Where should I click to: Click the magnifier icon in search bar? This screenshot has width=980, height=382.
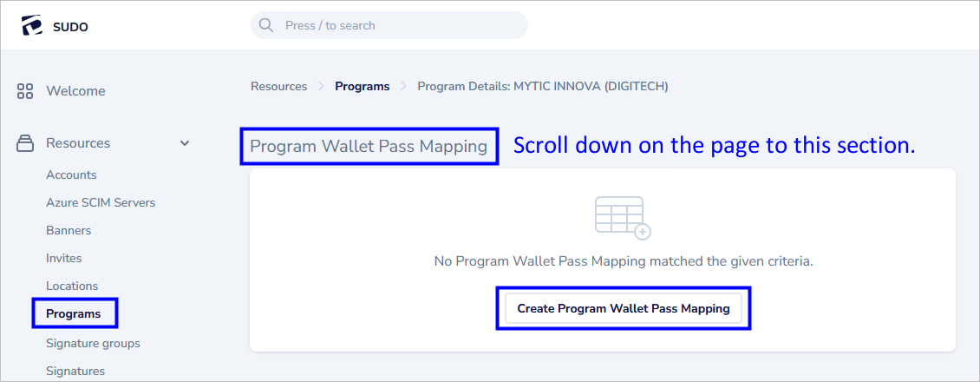(266, 25)
